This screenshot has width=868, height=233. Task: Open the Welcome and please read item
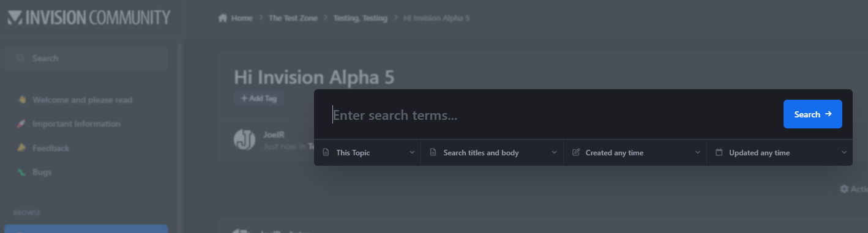[x=82, y=100]
